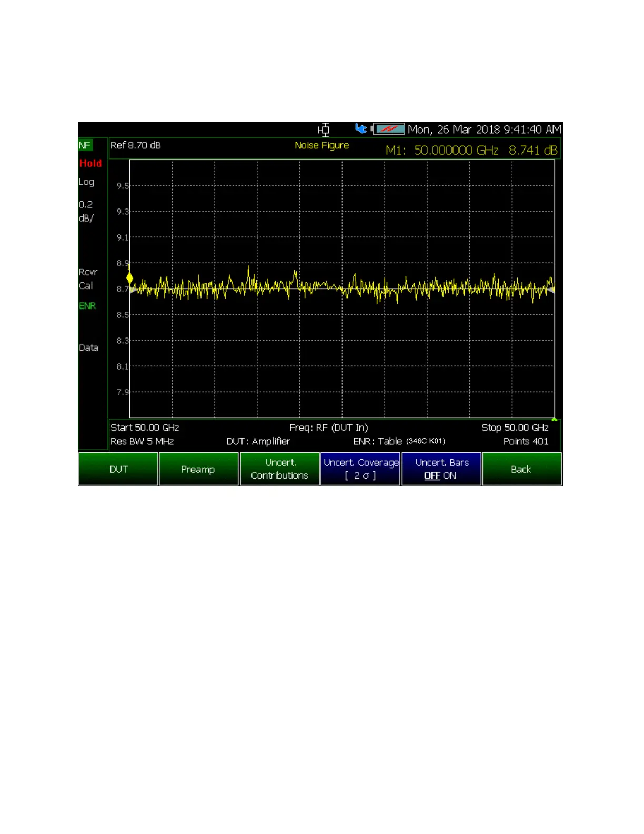The image size is (644, 834).
Task: Select the Stop 50.00 GHz frequency field
Action: click(x=515, y=428)
